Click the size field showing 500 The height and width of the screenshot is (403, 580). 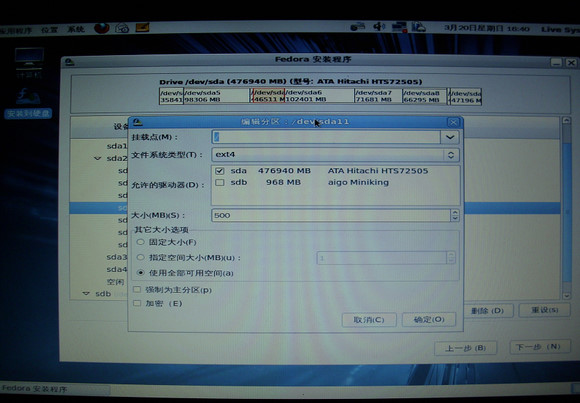331,215
